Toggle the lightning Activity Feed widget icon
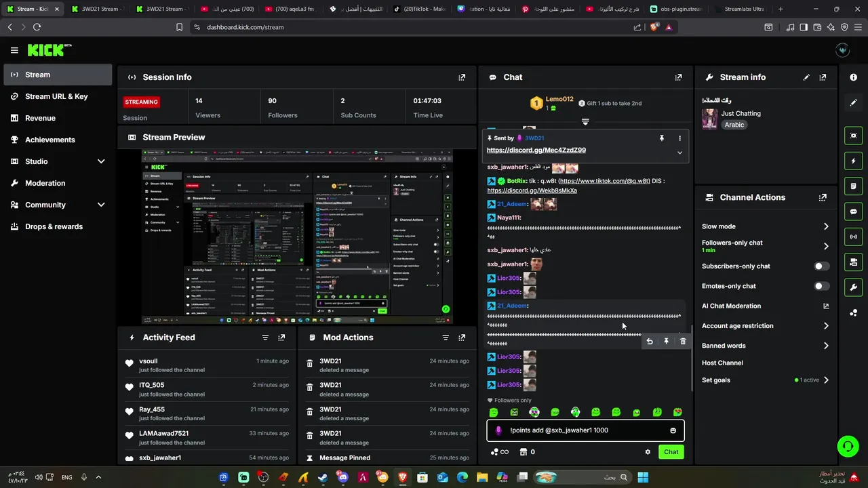 (853, 161)
